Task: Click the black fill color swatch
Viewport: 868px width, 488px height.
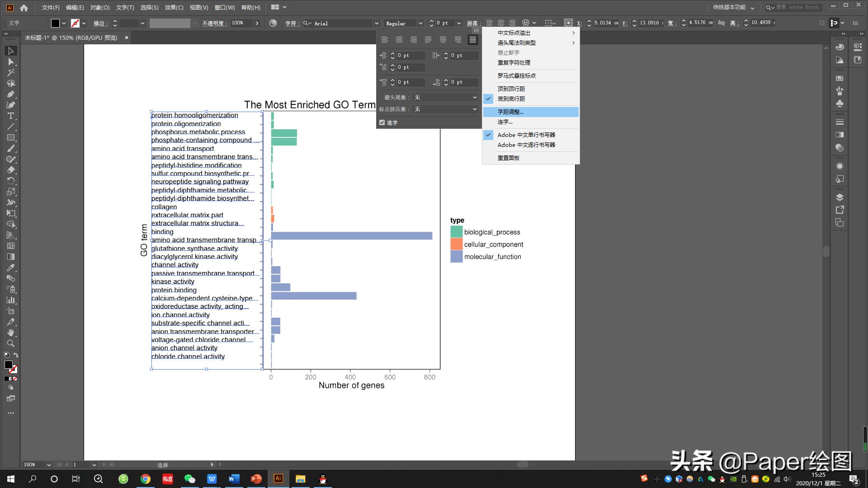Action: coord(55,23)
